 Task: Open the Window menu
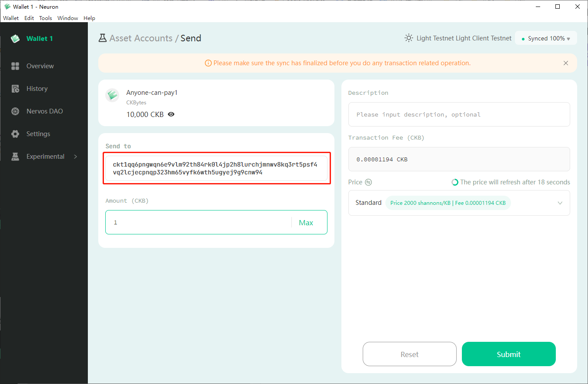pos(68,18)
